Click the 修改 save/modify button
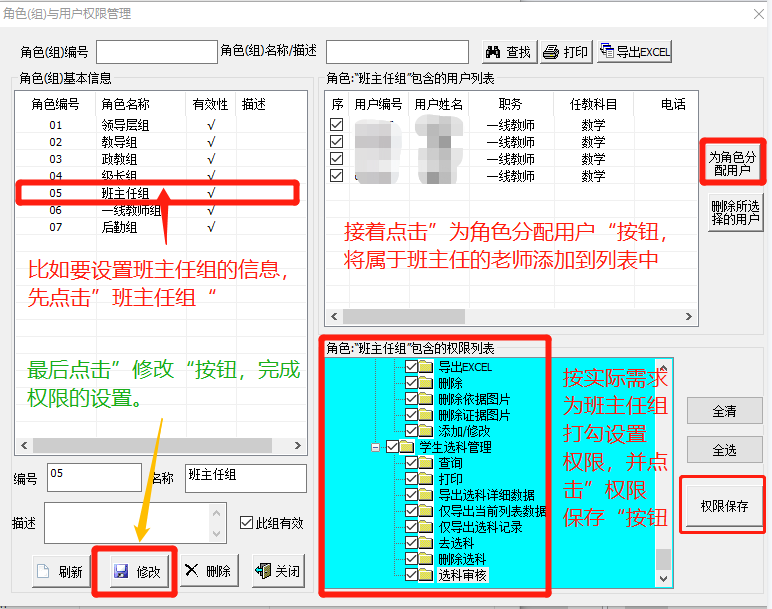This screenshot has height=609, width=772. [137, 571]
